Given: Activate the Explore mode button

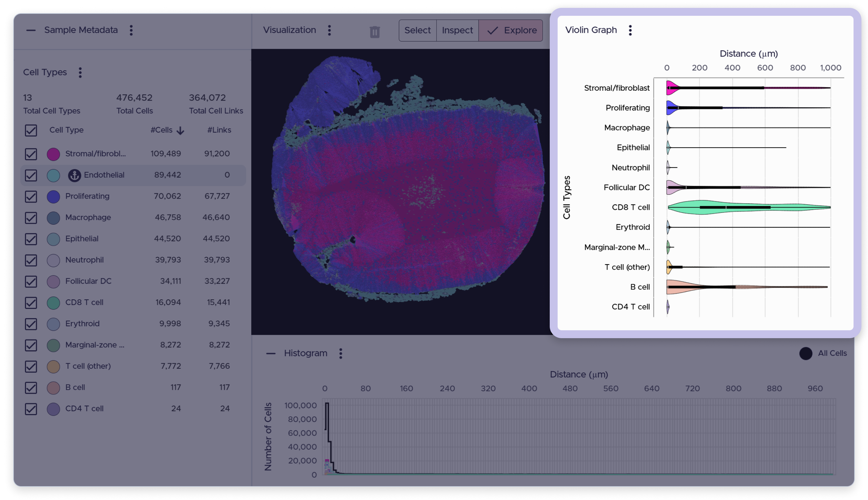Looking at the screenshot, I should pyautogui.click(x=510, y=31).
